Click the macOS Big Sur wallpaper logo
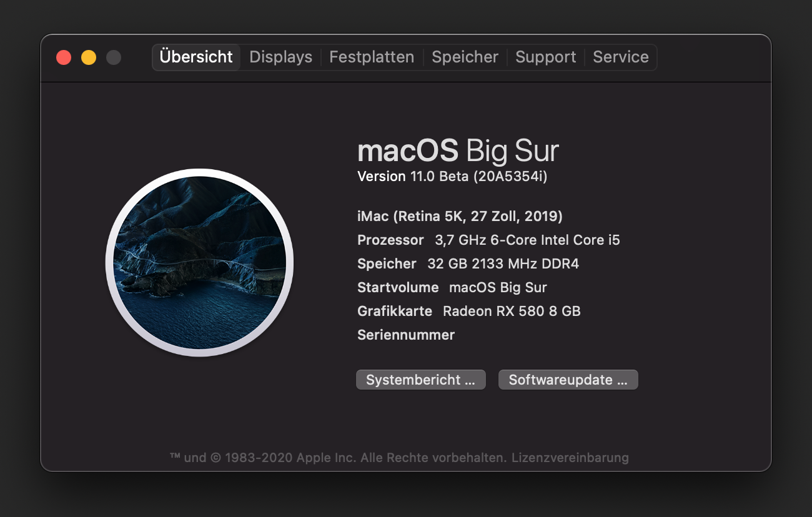Screen dimensions: 812x517 coord(199,262)
